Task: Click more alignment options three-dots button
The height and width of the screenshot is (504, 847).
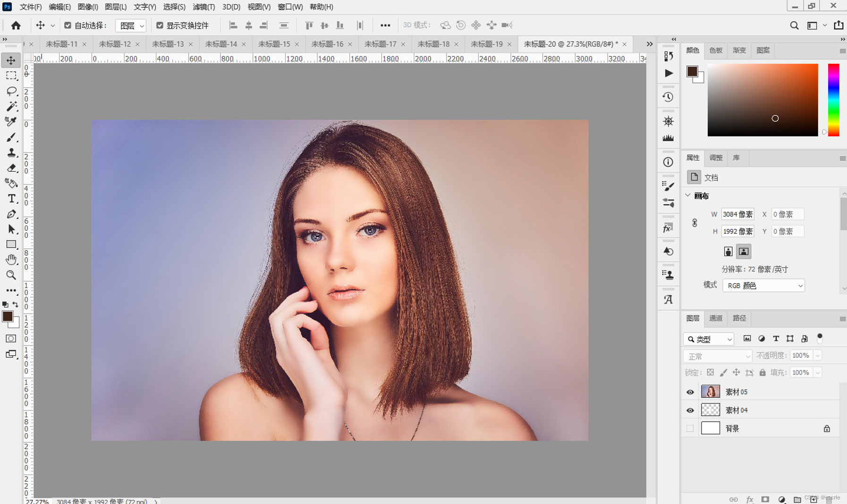Action: (x=385, y=25)
